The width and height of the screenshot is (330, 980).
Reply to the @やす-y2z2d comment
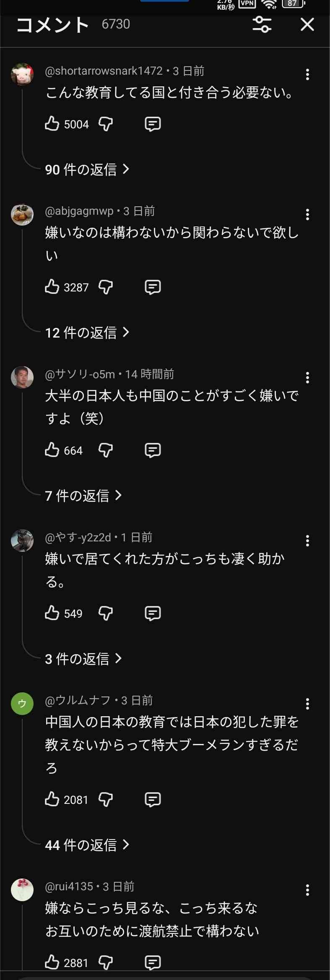click(x=153, y=613)
